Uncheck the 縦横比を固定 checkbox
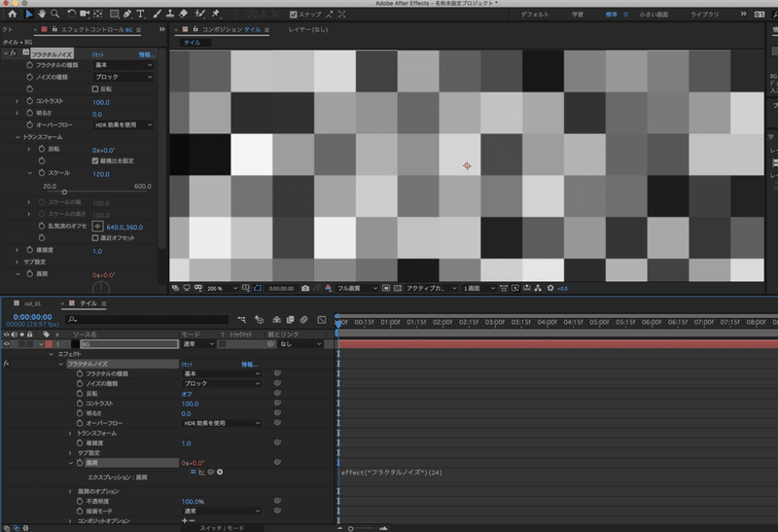The image size is (778, 532). click(x=94, y=160)
